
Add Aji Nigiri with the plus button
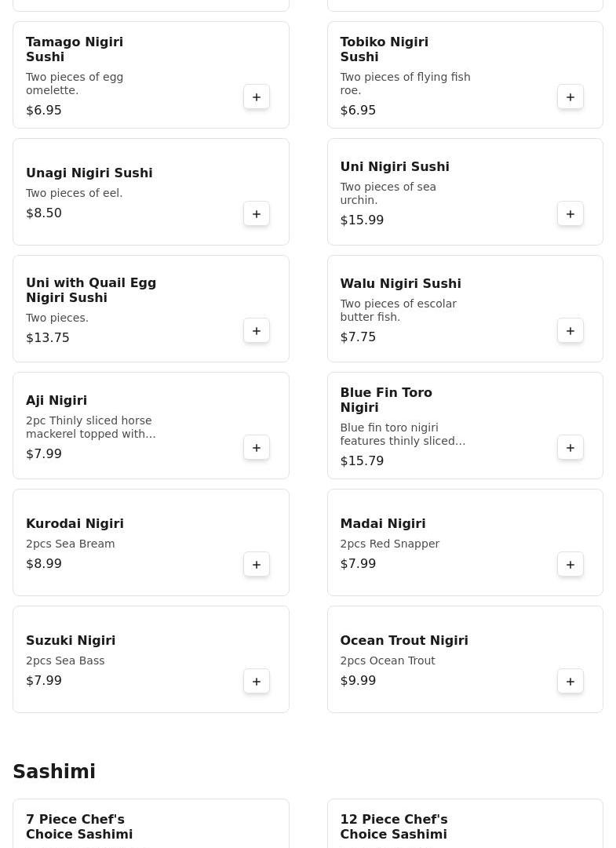tap(257, 448)
